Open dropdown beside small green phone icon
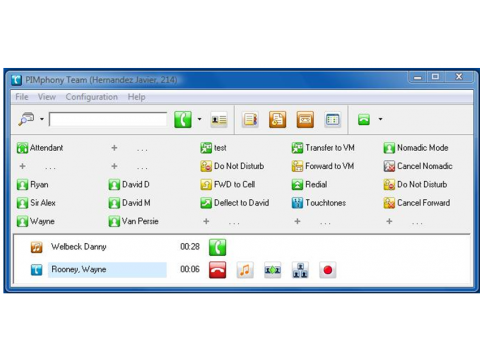 pyautogui.click(x=380, y=119)
